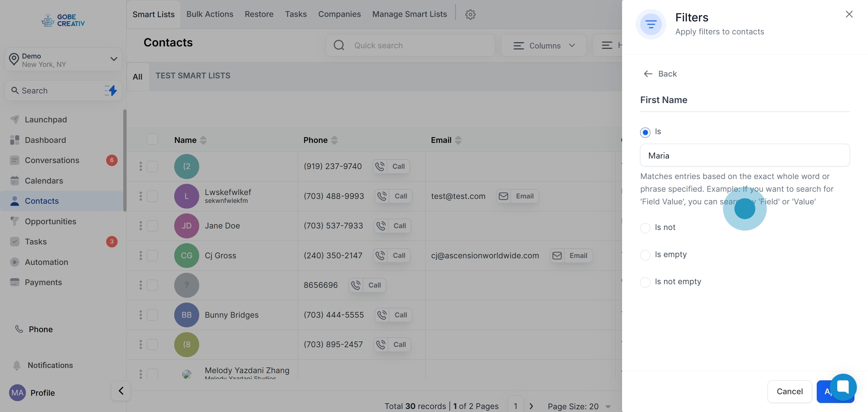Open the TEST SMART LISTS tab

(193, 76)
